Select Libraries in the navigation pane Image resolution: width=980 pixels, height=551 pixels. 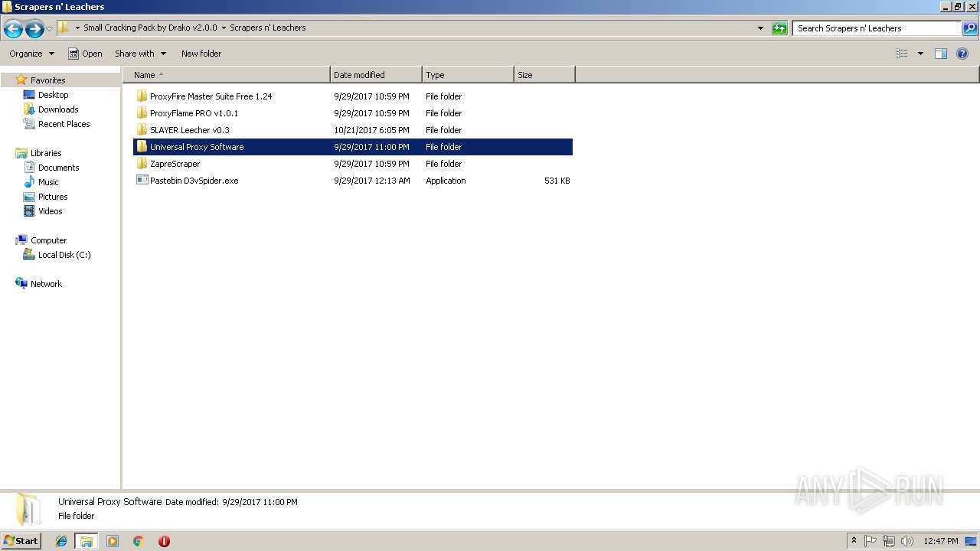click(x=46, y=153)
